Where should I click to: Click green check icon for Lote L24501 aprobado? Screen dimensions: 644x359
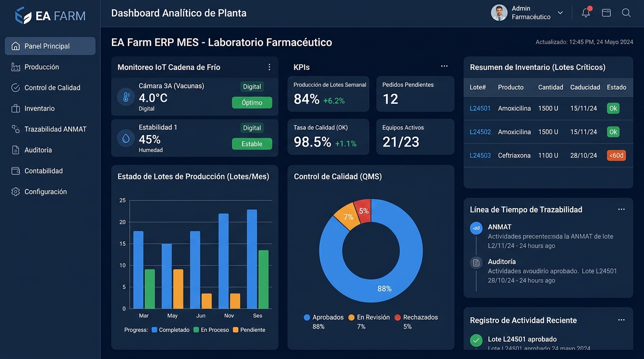click(x=476, y=340)
